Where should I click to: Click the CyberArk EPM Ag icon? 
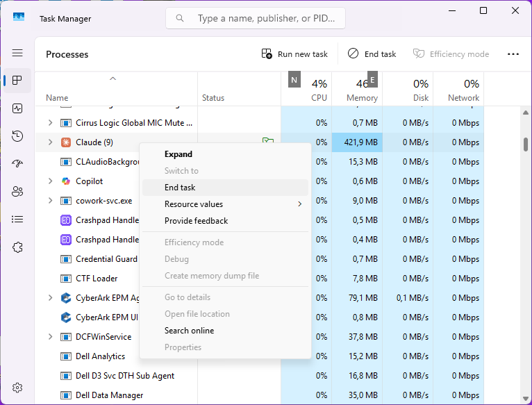pyautogui.click(x=66, y=298)
